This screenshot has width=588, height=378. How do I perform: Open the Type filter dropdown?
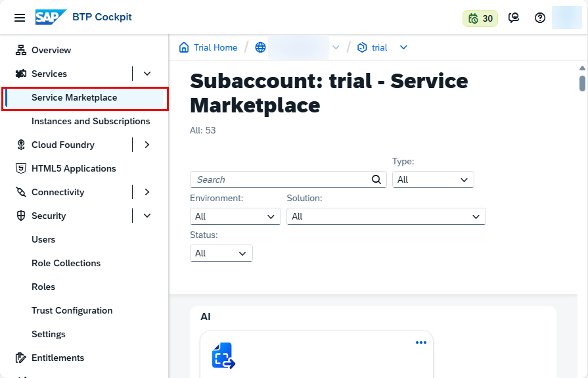(x=433, y=179)
